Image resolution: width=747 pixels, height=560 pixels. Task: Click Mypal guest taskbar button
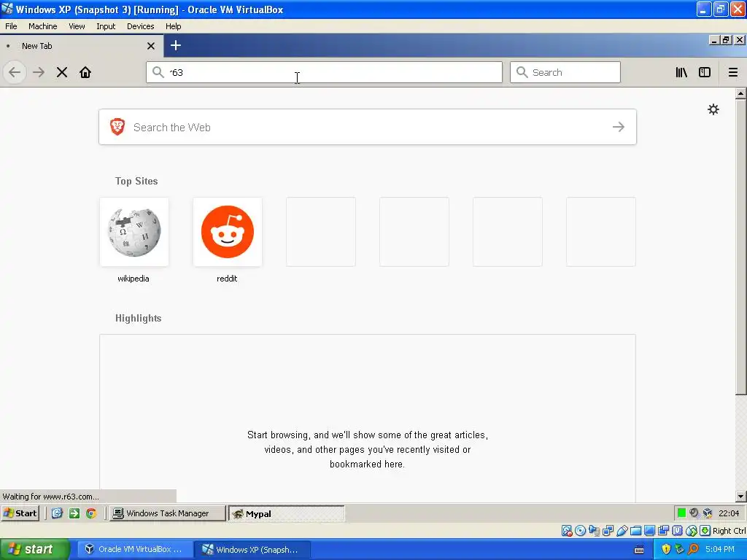tap(286, 513)
